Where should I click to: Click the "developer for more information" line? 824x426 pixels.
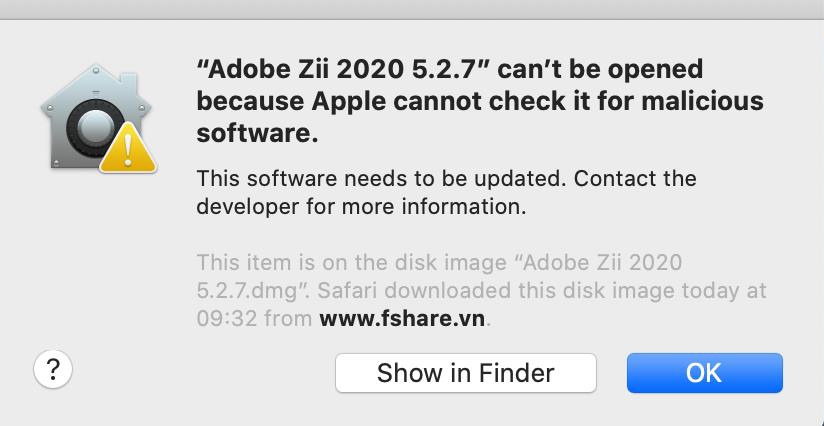point(360,208)
